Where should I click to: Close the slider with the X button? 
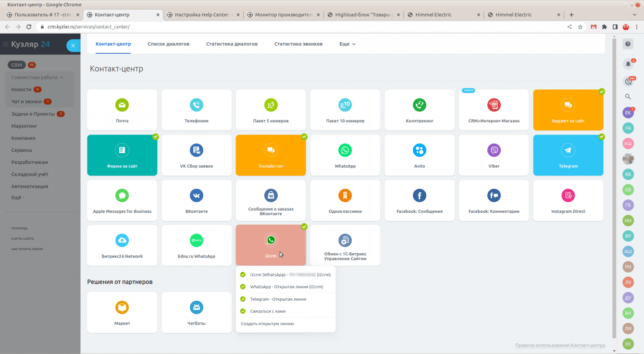point(73,46)
